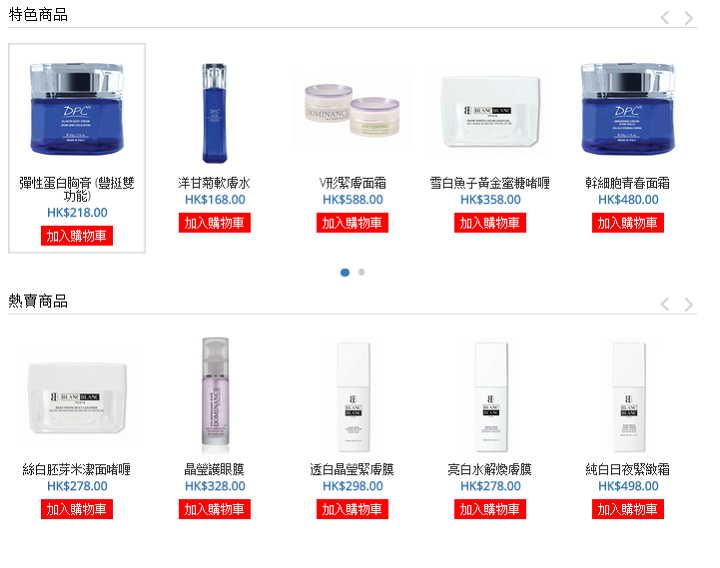Click price HK$480.00 of 幹細胞青春面霜
Image resolution: width=720 pixels, height=568 pixels.
(628, 200)
